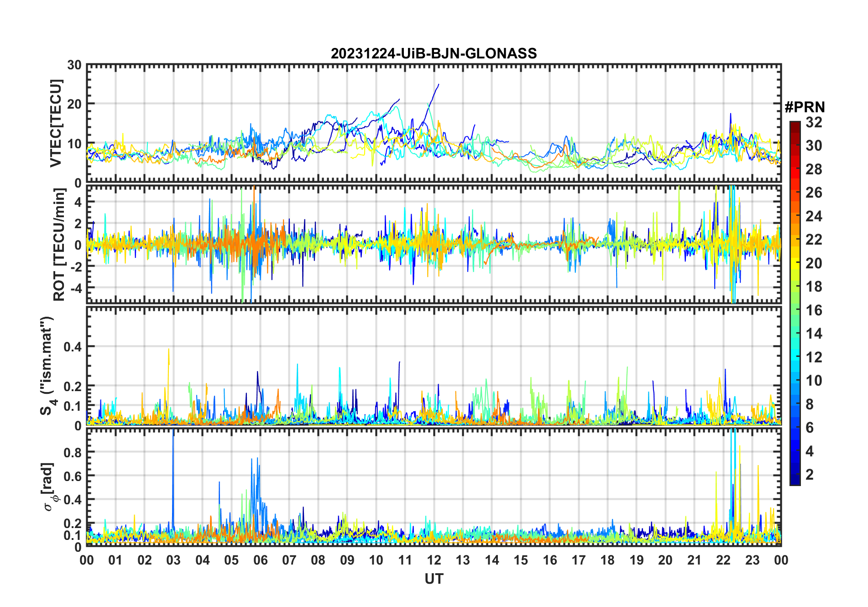Click the 06 hour tick on the UT axis

[260, 560]
